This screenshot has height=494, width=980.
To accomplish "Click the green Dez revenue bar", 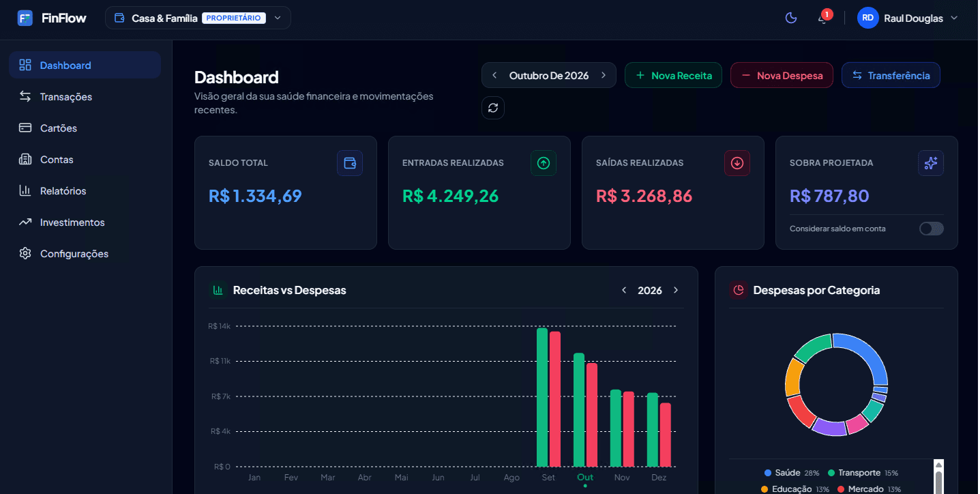I will (x=652, y=430).
